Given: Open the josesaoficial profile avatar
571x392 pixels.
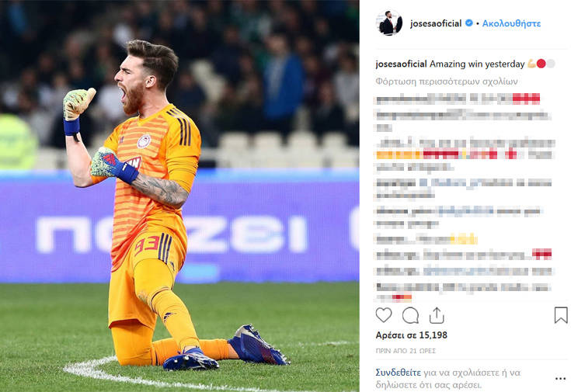Looking at the screenshot, I should (389, 23).
